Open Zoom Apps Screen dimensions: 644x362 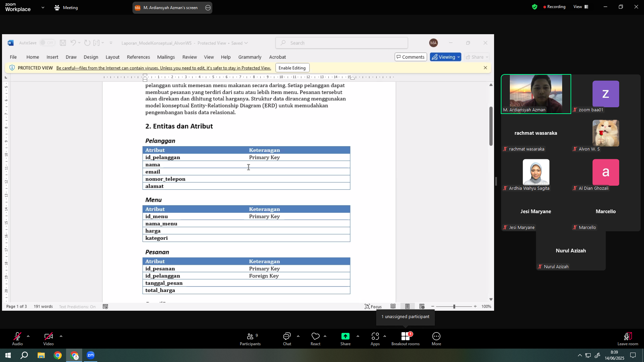375,339
